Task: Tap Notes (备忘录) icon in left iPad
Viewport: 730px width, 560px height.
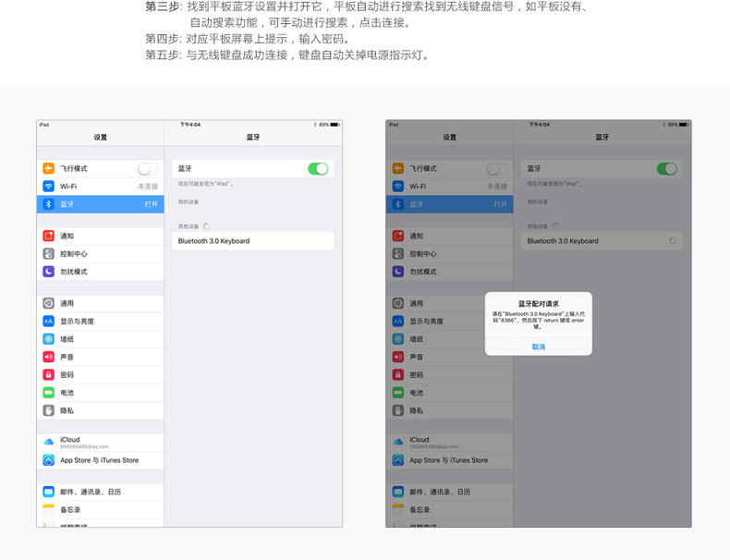Action: point(48,509)
